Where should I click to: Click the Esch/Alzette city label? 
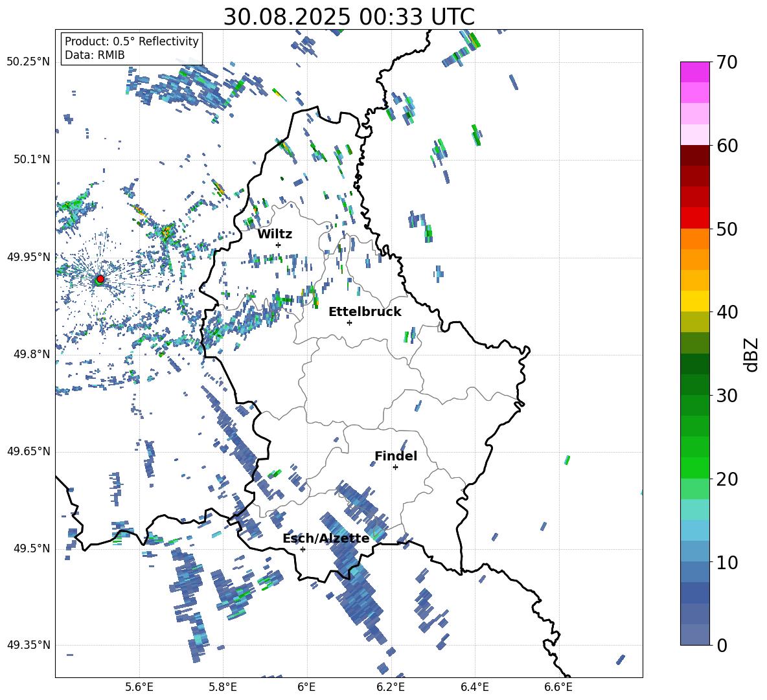coord(326,539)
